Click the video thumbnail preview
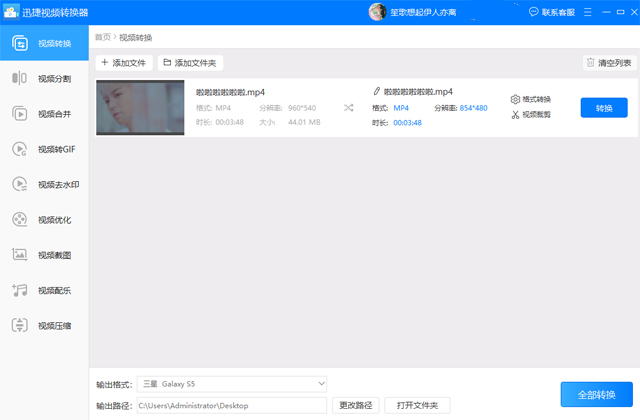This screenshot has height=420, width=640. tap(140, 107)
